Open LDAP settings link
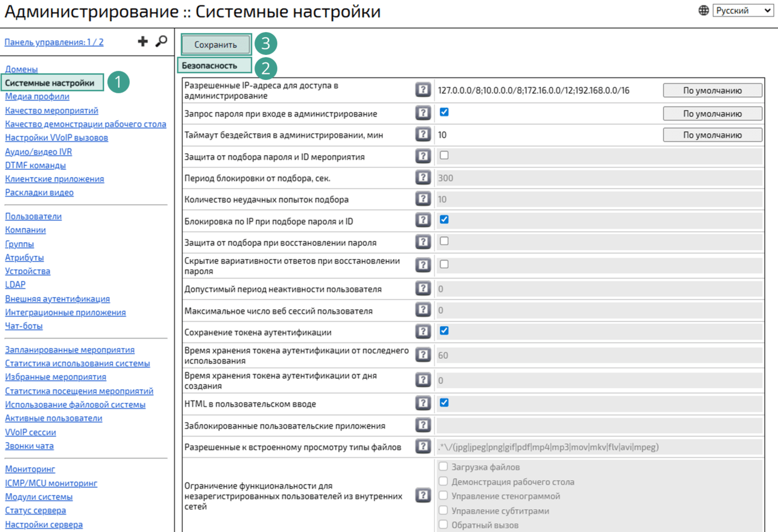 click(x=16, y=285)
